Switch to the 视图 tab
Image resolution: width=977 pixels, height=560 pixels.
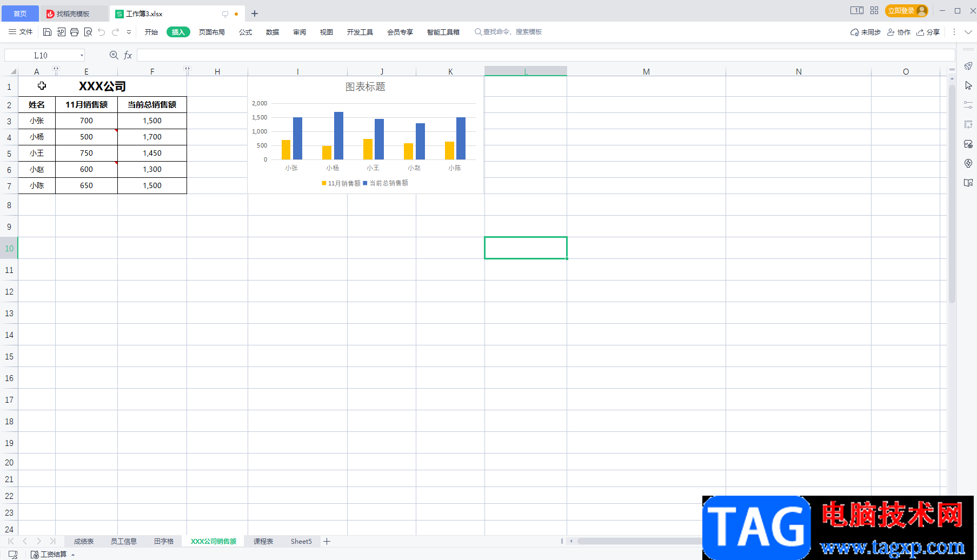(327, 32)
